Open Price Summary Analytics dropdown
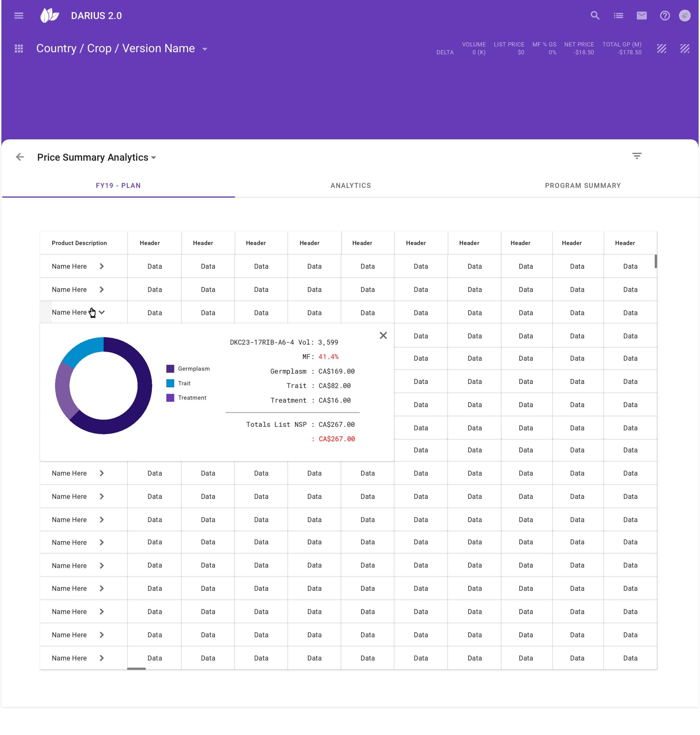This screenshot has width=700, height=735. pyautogui.click(x=153, y=158)
